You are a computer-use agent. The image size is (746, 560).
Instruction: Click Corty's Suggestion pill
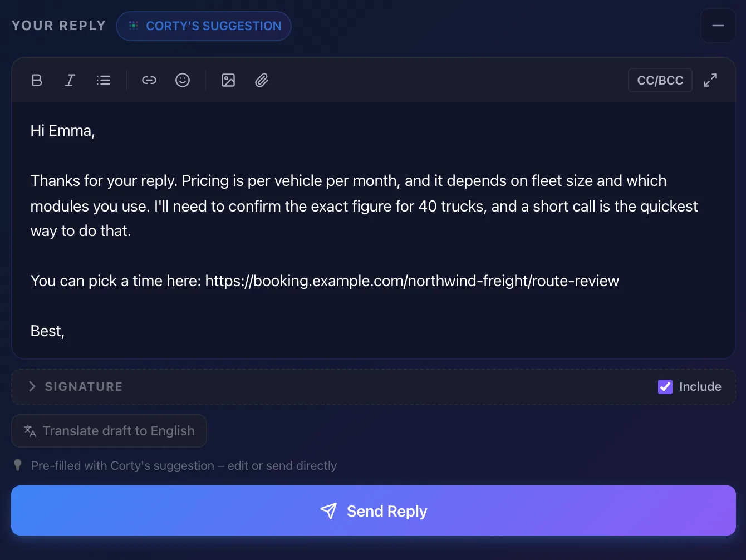click(x=204, y=26)
